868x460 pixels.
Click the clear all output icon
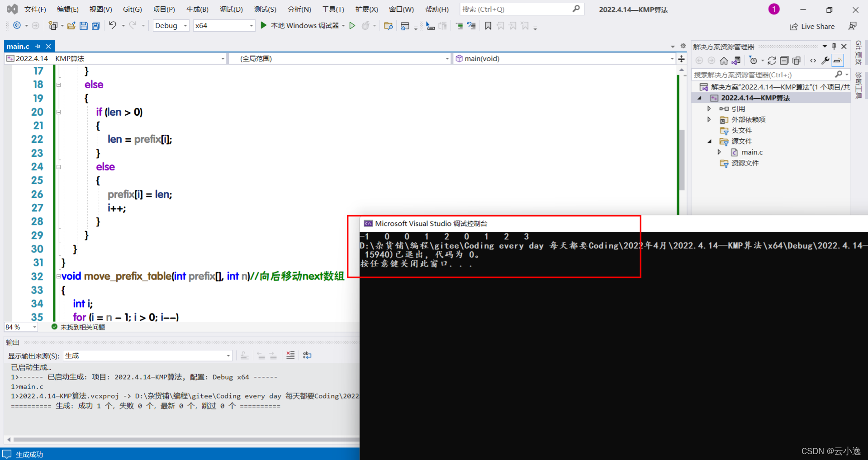point(290,355)
